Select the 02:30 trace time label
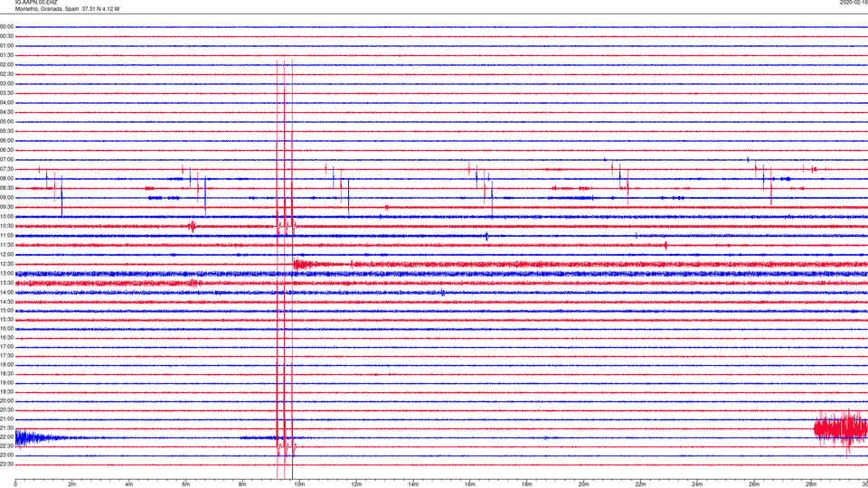The width and height of the screenshot is (868, 488). 6,74
